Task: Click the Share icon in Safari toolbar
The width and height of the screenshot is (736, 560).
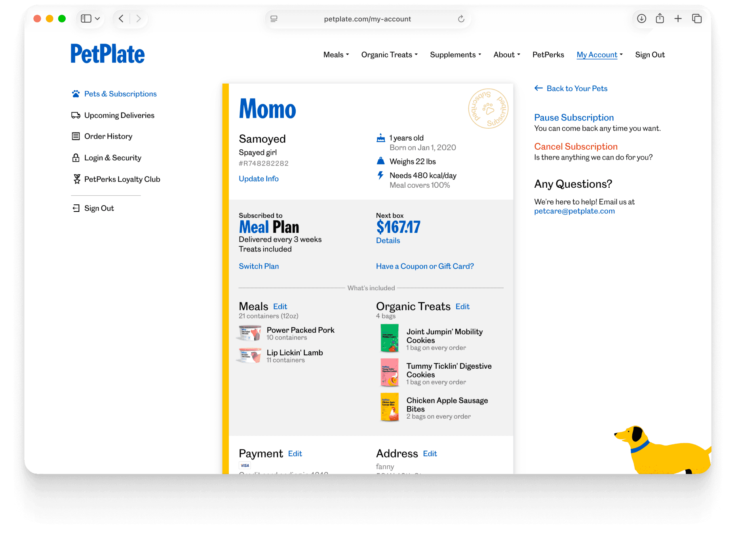Action: coord(660,19)
